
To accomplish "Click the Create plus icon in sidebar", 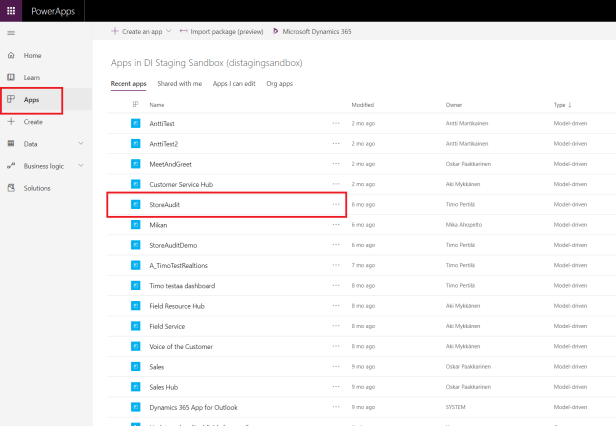I will 11,121.
